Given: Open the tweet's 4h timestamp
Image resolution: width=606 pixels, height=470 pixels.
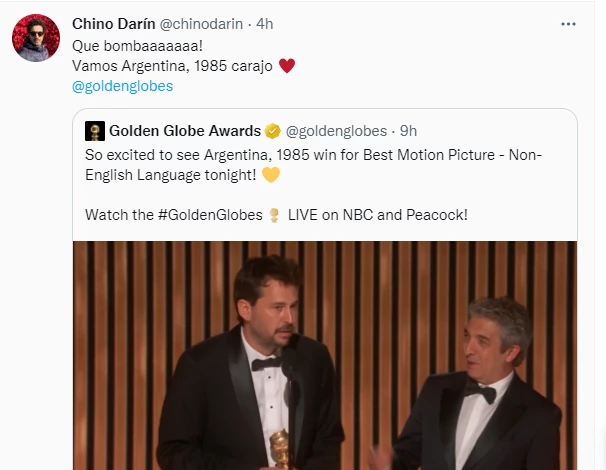Looking at the screenshot, I should 265,24.
